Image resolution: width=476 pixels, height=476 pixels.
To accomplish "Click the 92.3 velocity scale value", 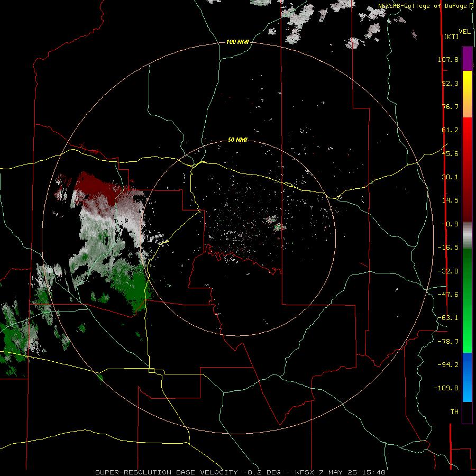I will 450,83.
